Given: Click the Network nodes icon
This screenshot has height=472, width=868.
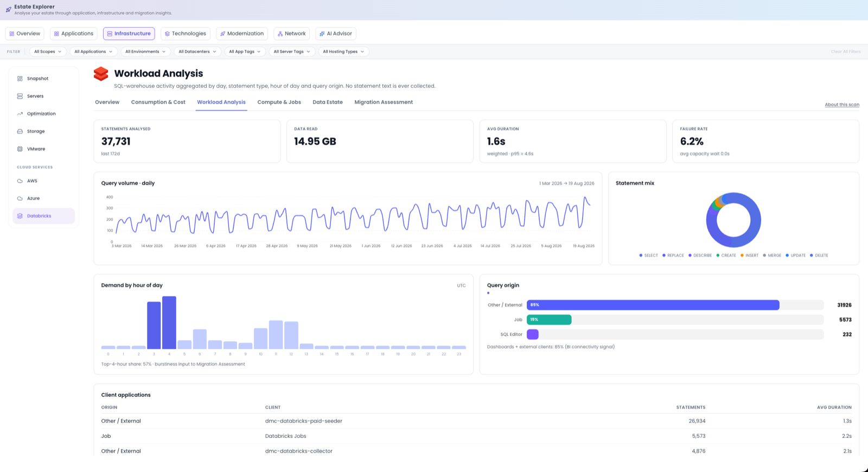Looking at the screenshot, I should click(280, 34).
